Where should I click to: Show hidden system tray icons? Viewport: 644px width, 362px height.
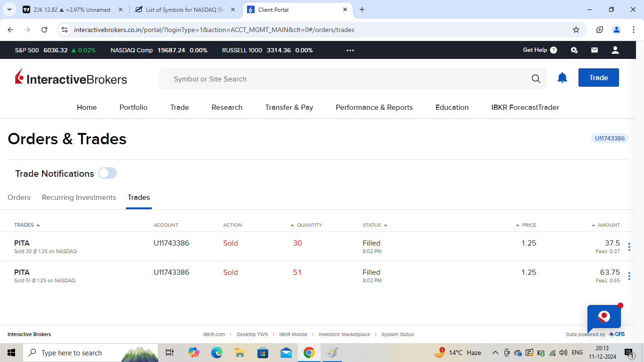pyautogui.click(x=495, y=353)
